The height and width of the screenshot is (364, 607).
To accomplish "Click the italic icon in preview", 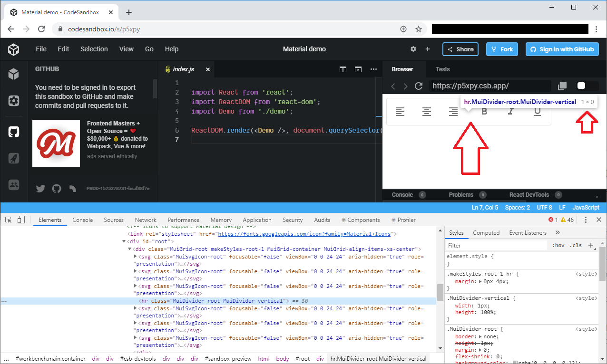I will pos(511,112).
